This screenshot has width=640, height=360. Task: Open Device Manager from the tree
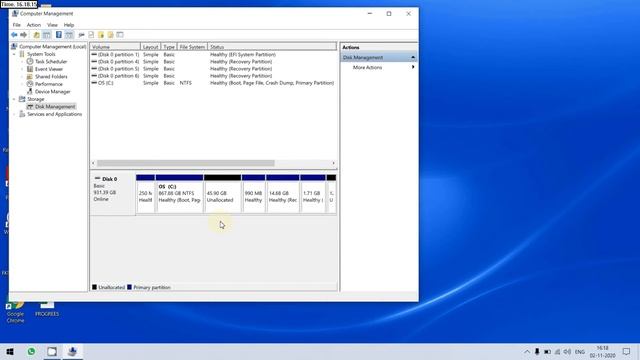(x=53, y=92)
